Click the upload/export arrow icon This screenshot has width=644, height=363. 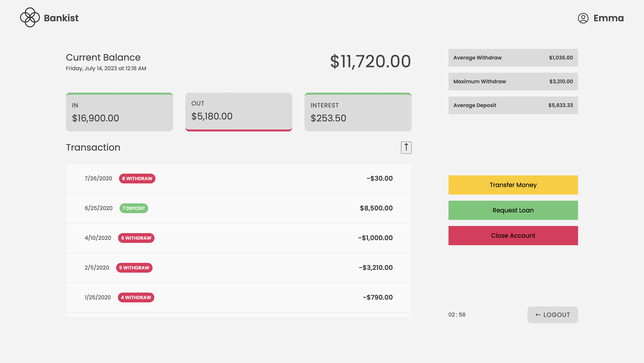[406, 147]
